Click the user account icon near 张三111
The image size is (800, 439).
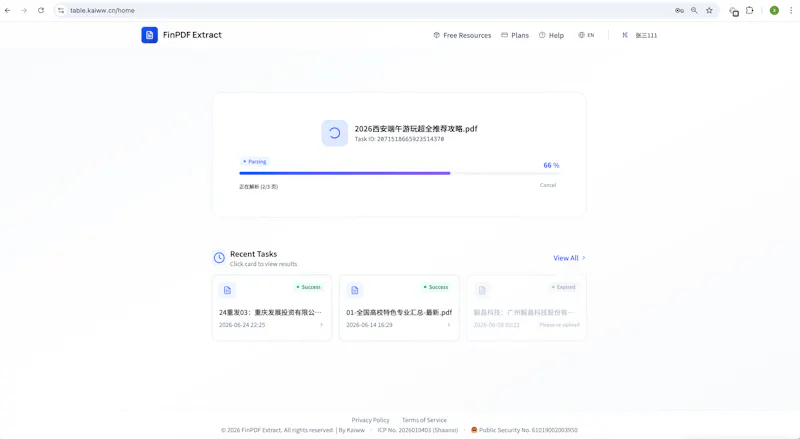pyautogui.click(x=625, y=35)
